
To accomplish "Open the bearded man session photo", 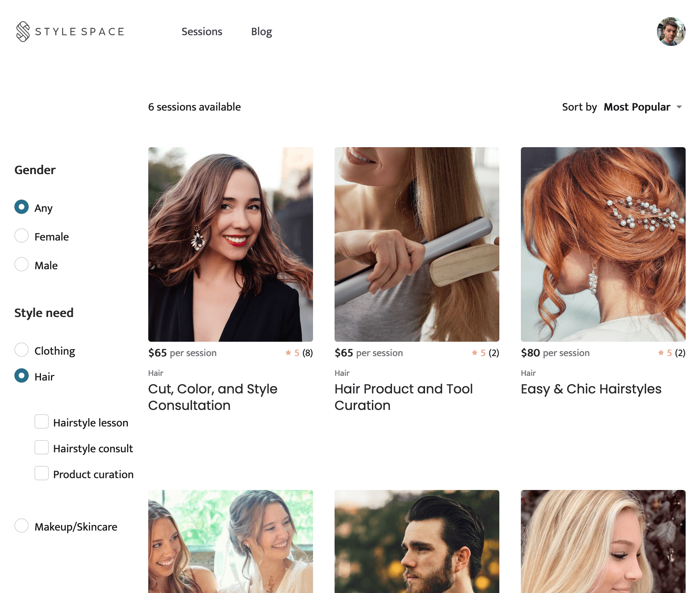I will (x=417, y=541).
